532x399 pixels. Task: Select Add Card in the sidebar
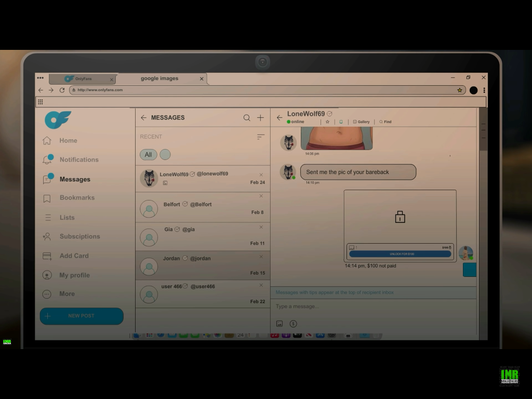(x=65, y=256)
